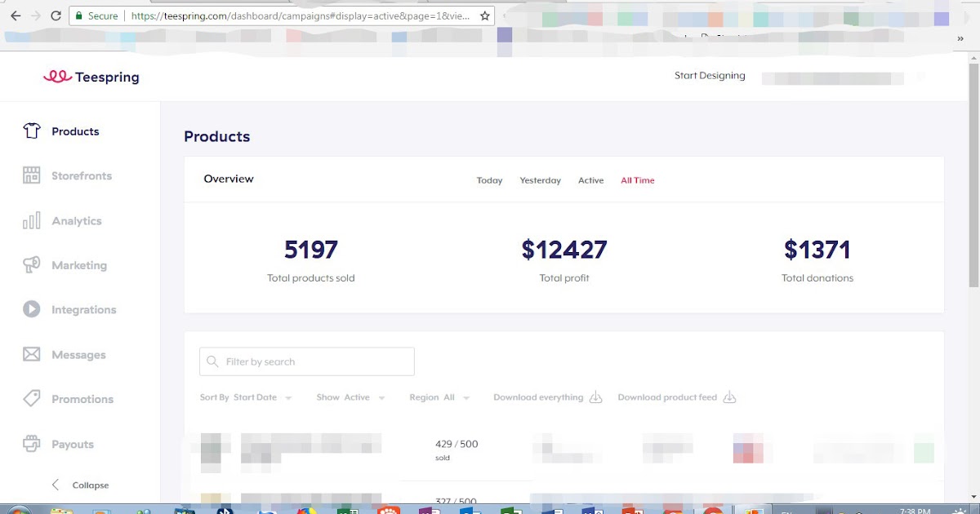Viewport: 980px width, 514px height.
Task: Click the Teespring logo in the header
Action: coord(91,76)
